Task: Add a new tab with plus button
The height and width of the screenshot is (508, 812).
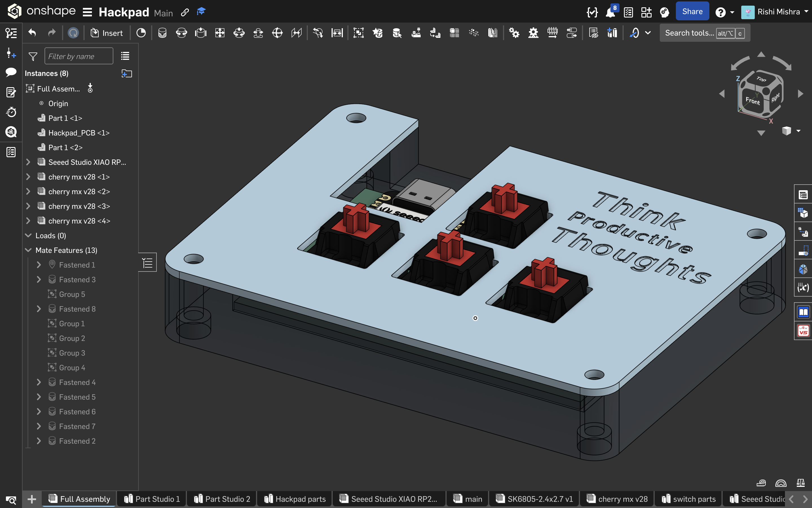Action: (32, 499)
